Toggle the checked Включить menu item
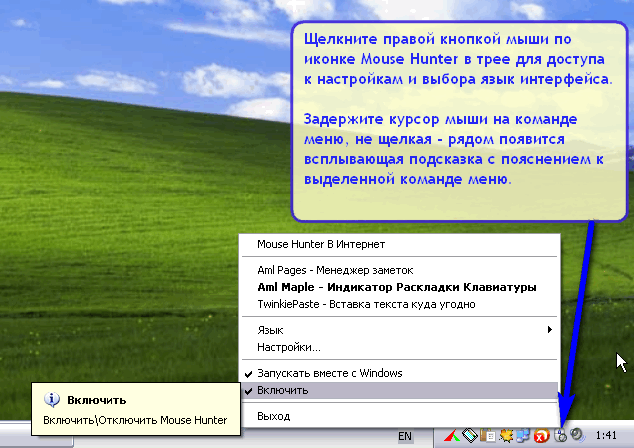Screen dimensions: 634x448 coord(399,391)
